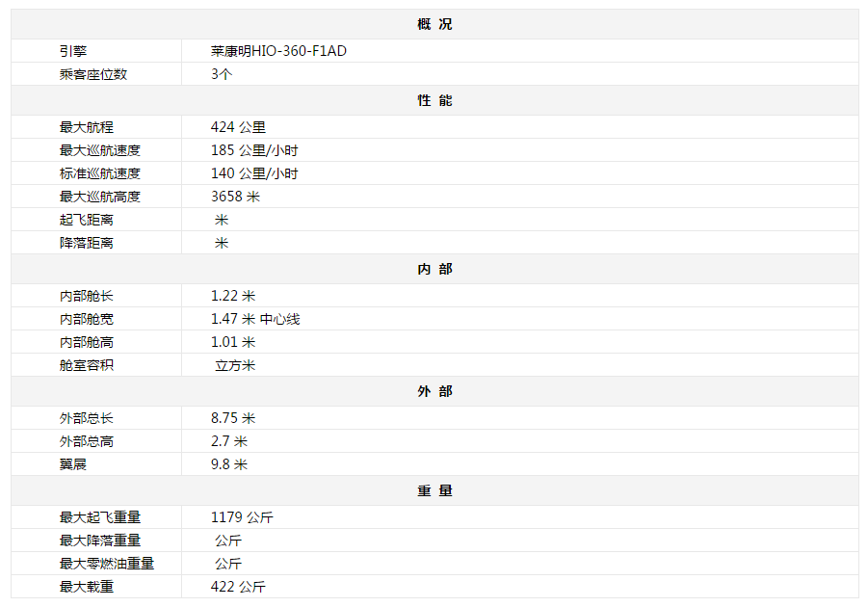Click the 8.75 米 length value
Viewport: 868px width, 607px height.
click(x=233, y=418)
